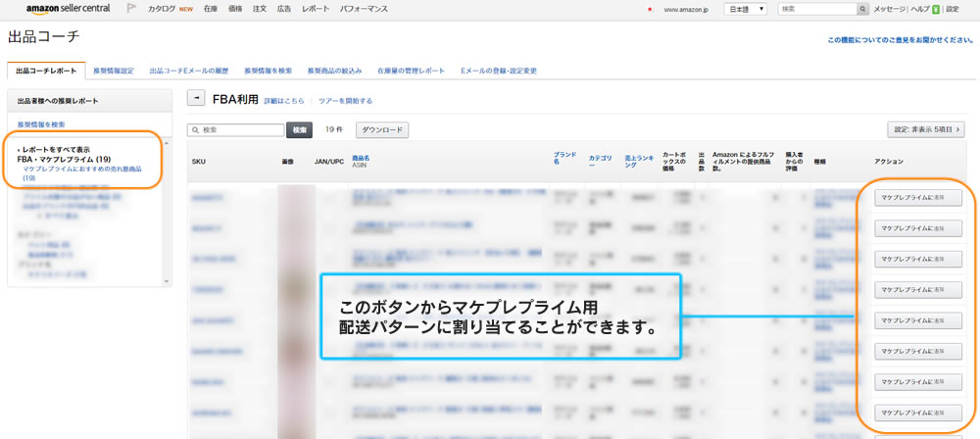Open the パフォーマンス menu

(x=364, y=10)
